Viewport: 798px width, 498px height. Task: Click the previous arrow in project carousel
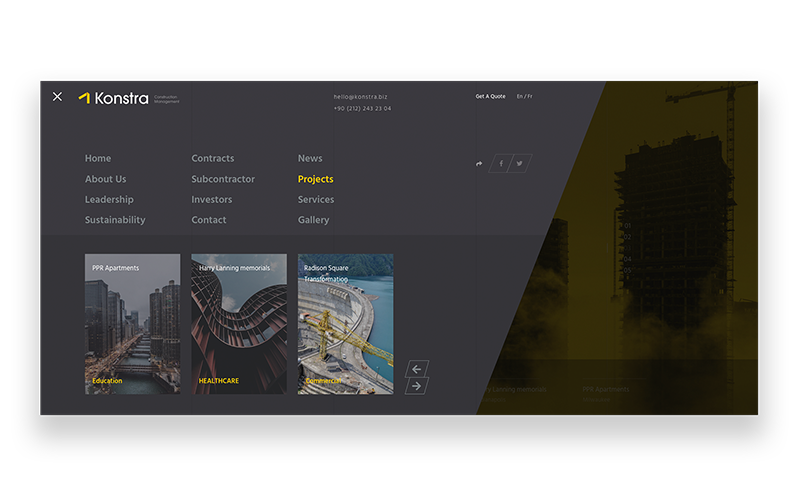417,369
